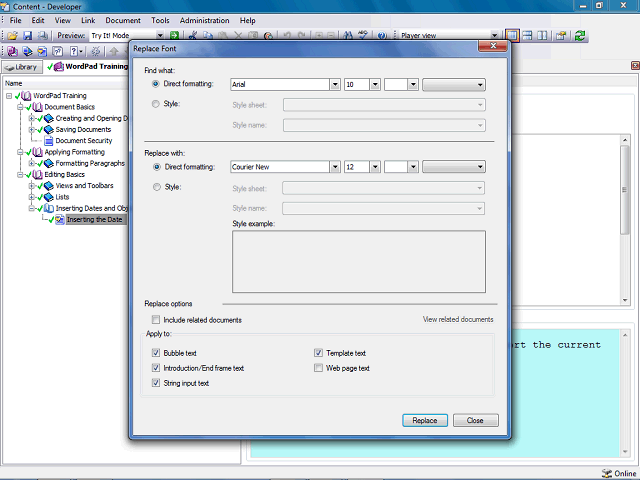Click the Properties icon beside layout buttons
The width and height of the screenshot is (640, 480).
coord(561,36)
